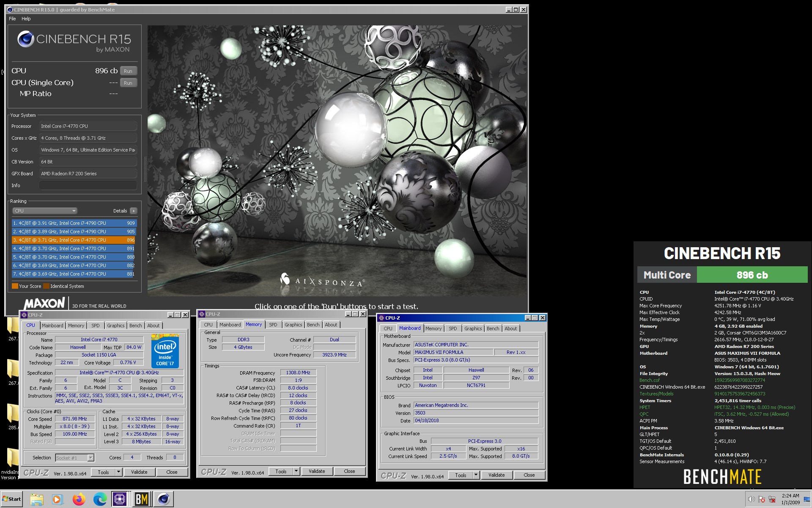Click Close button in CPU-Z Memory window
The width and height of the screenshot is (812, 508).
tap(349, 471)
